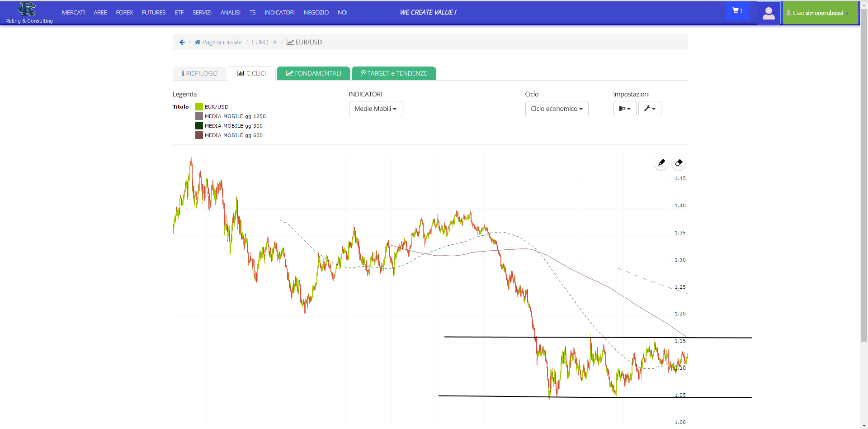This screenshot has width=868, height=429.
Task: Click the EUR/USD legend color swatch
Action: [x=199, y=107]
